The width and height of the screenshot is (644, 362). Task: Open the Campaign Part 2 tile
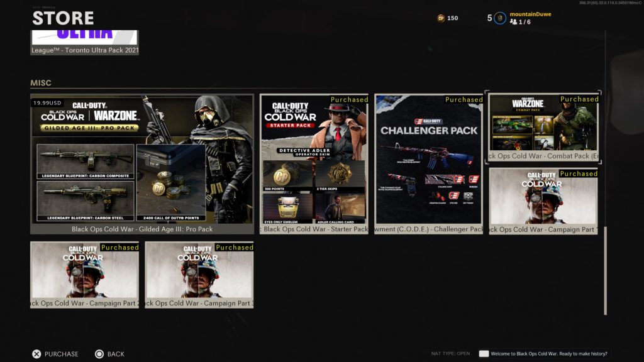(85, 275)
